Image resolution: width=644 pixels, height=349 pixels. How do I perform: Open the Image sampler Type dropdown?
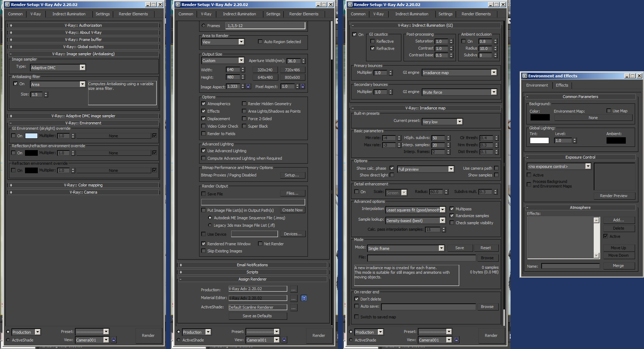tap(58, 67)
